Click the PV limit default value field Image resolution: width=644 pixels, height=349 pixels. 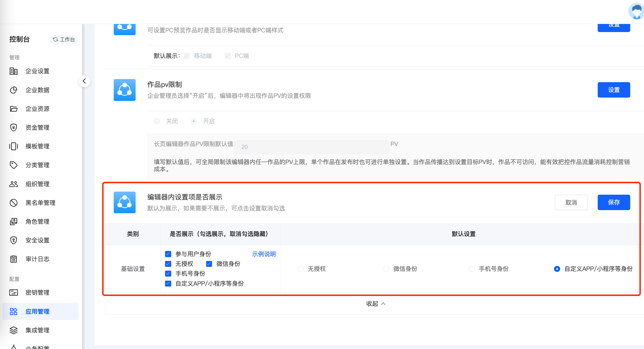[x=311, y=147]
